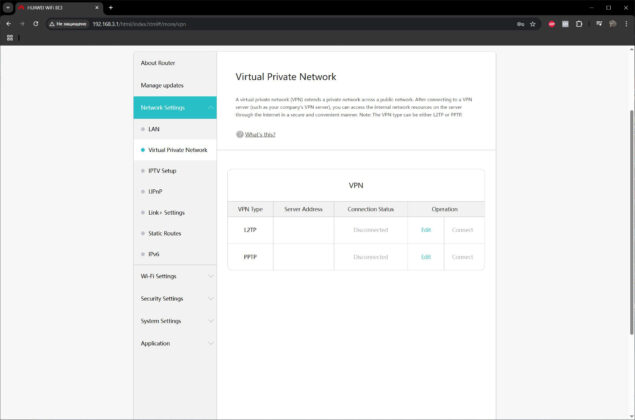This screenshot has height=420, width=635.
Task: Open the grey square extension icon
Action: [x=565, y=24]
